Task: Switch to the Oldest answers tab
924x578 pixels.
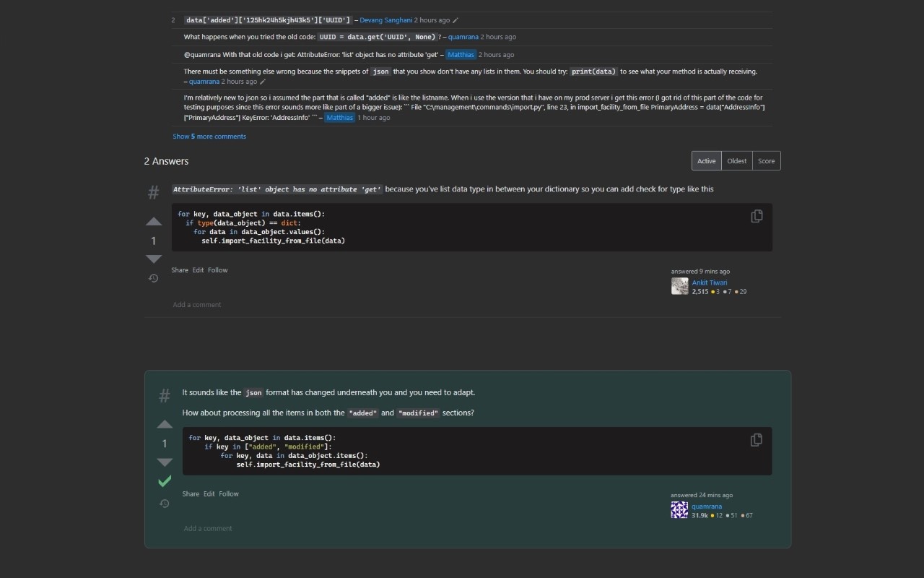Action: click(x=736, y=160)
